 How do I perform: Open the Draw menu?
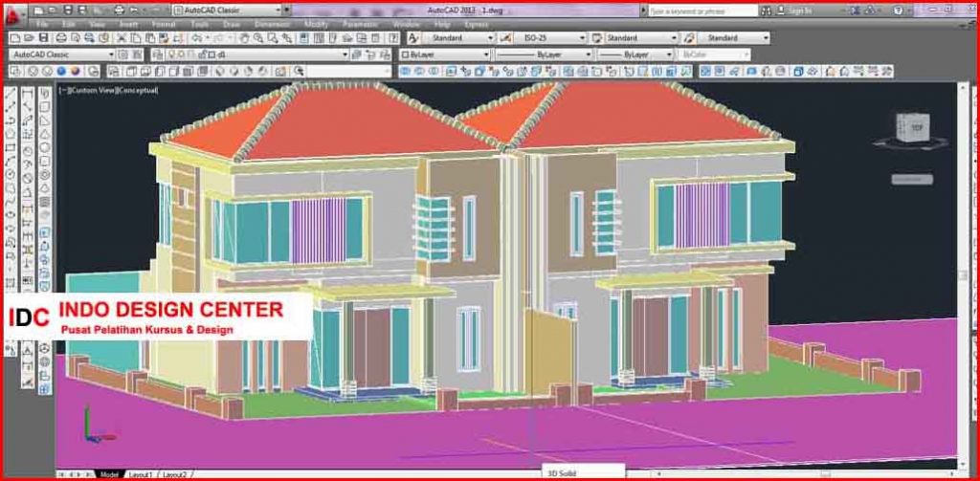[232, 24]
